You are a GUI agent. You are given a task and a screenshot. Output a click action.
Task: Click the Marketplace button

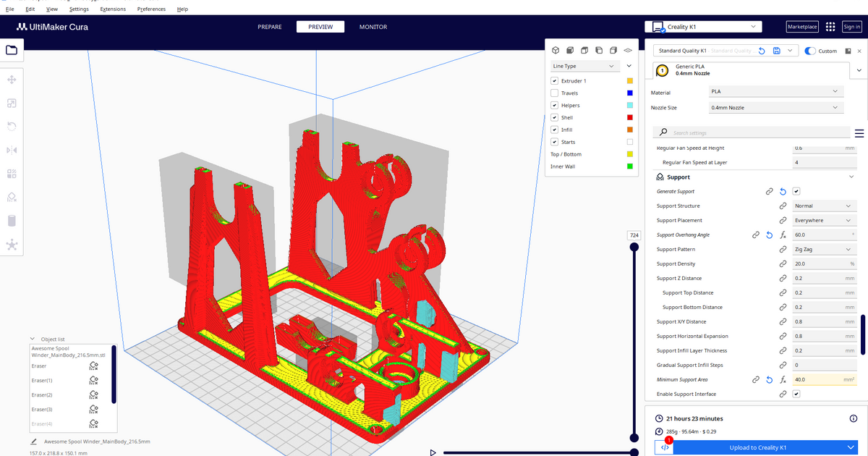click(x=802, y=27)
